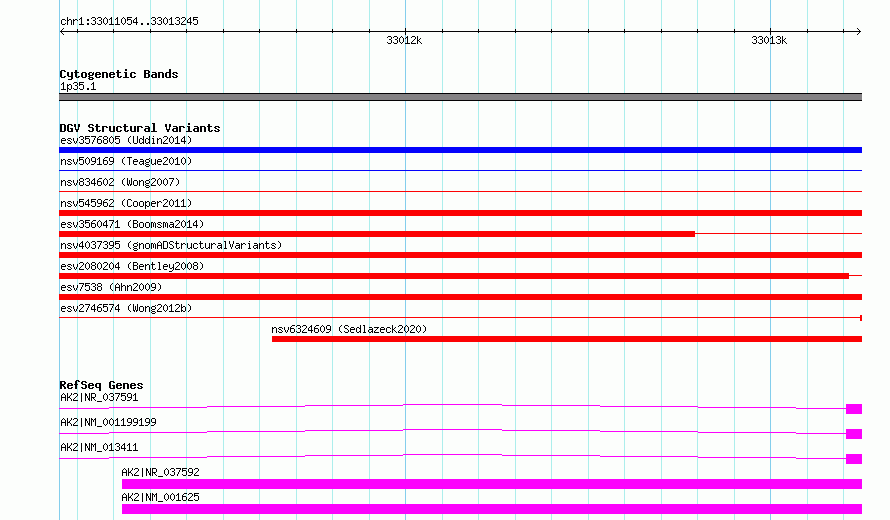Click the AK2|NM_001199199 transcript label

pos(108,422)
